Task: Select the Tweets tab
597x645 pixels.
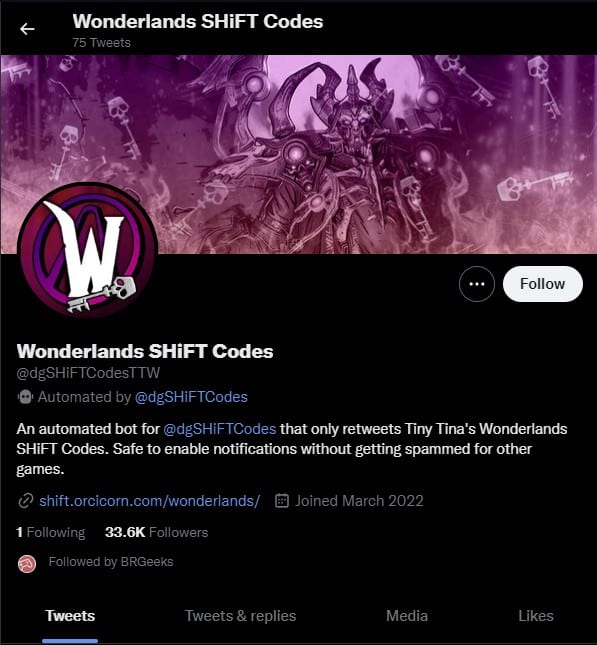Action: point(70,616)
